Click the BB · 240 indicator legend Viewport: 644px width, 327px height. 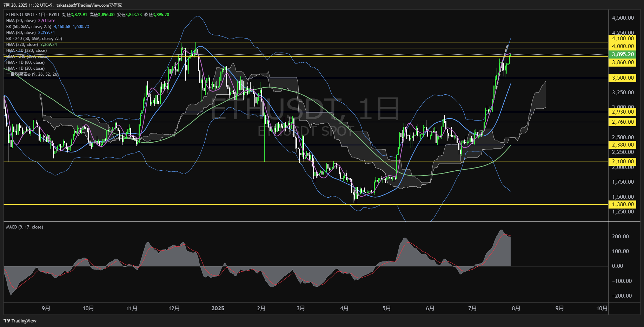pyautogui.click(x=34, y=39)
